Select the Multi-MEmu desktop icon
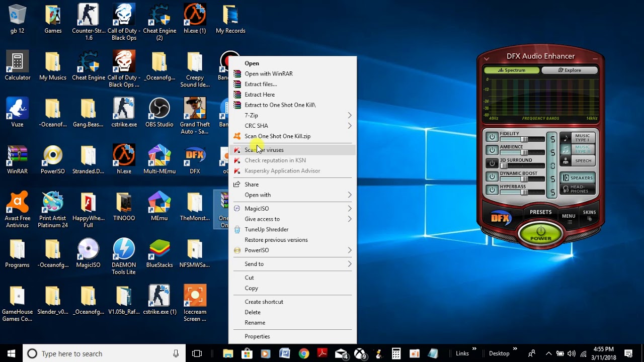644x362 pixels. click(159, 160)
